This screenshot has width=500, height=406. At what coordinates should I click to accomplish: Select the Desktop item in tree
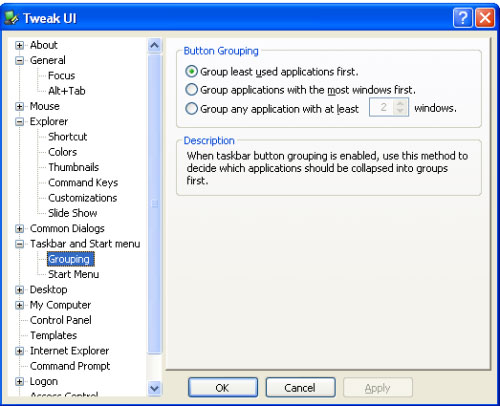49,290
